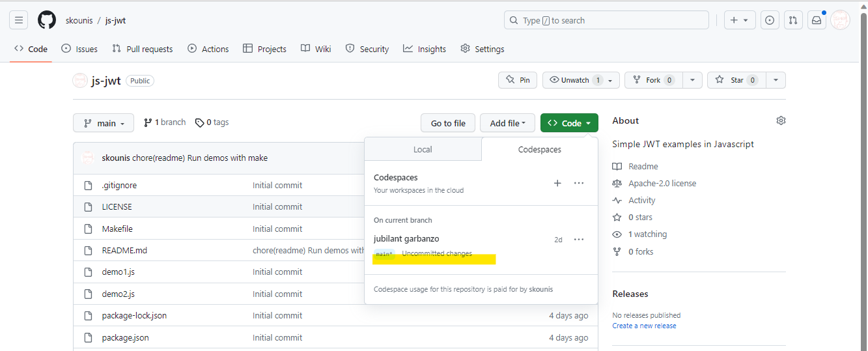Image resolution: width=868 pixels, height=351 pixels.
Task: Open the Releases heading link
Action: click(x=630, y=294)
